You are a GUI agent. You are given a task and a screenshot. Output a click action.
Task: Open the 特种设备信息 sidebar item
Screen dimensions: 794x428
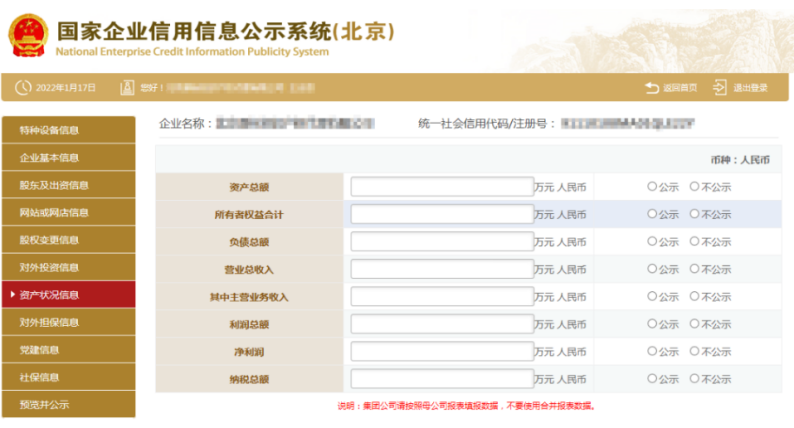click(69, 130)
